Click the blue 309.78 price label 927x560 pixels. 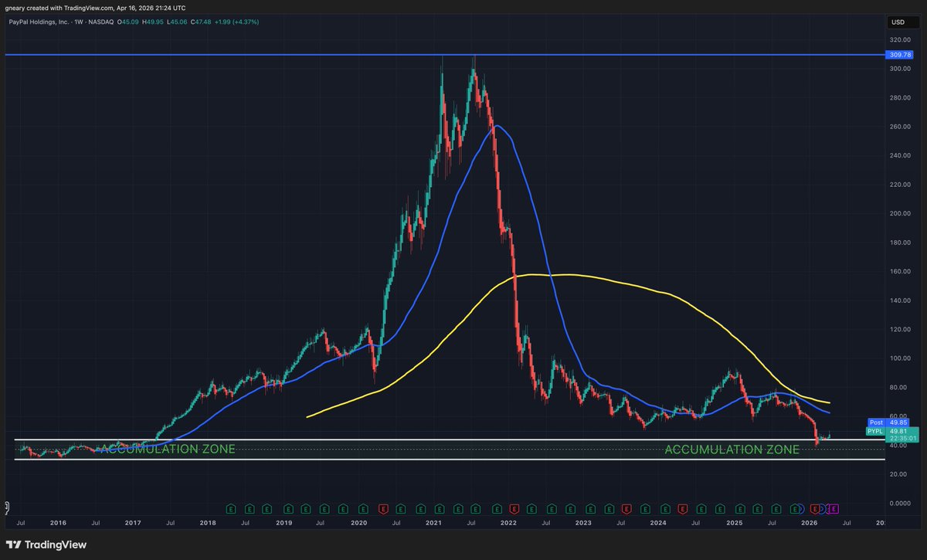point(902,55)
